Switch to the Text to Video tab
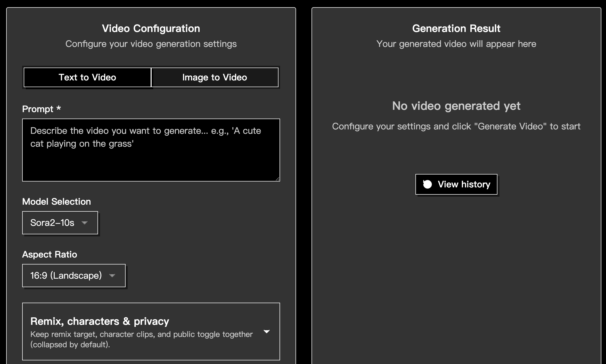 (x=87, y=77)
